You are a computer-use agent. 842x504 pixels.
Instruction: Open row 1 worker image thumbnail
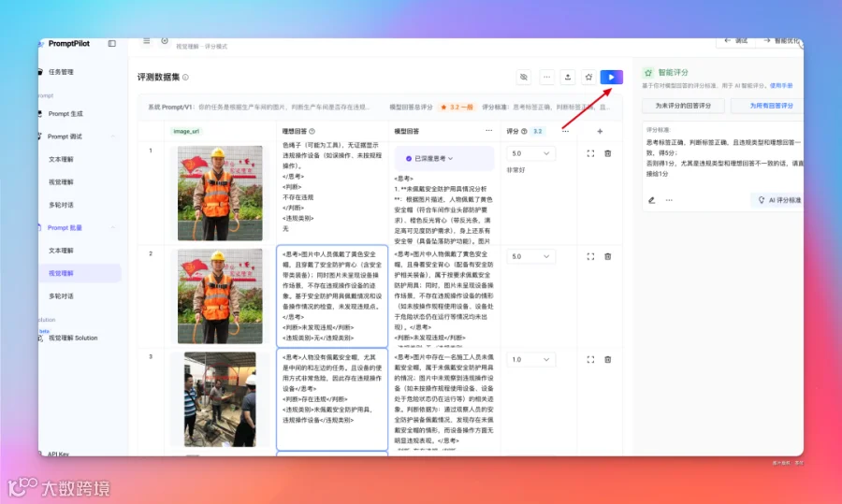220,194
